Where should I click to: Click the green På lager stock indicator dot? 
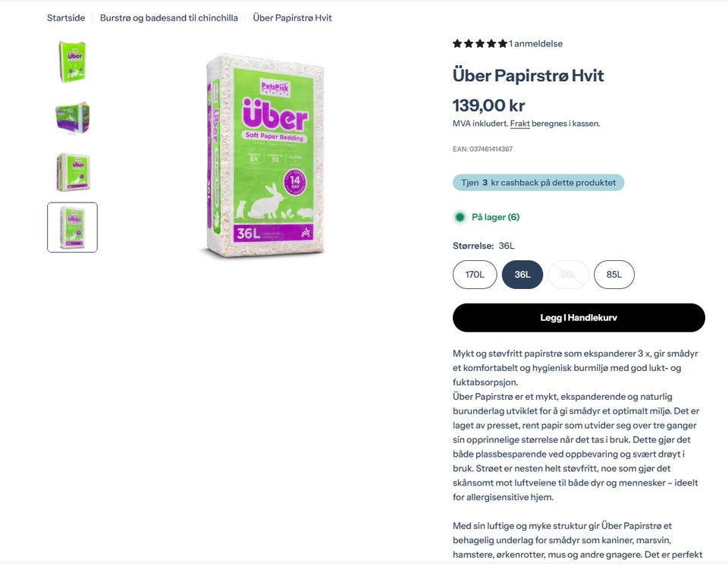[x=460, y=217]
